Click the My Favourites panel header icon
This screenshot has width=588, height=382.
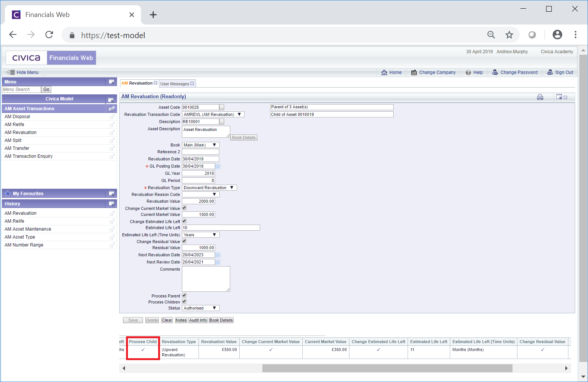point(111,193)
